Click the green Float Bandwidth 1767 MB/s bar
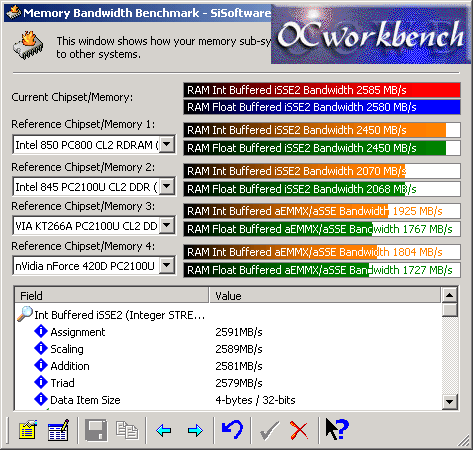Viewport: 473px width, 450px height. (322, 229)
